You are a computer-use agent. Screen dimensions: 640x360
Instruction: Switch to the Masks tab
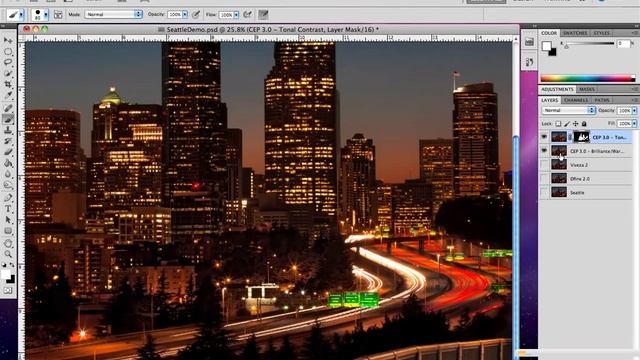[x=587, y=89]
